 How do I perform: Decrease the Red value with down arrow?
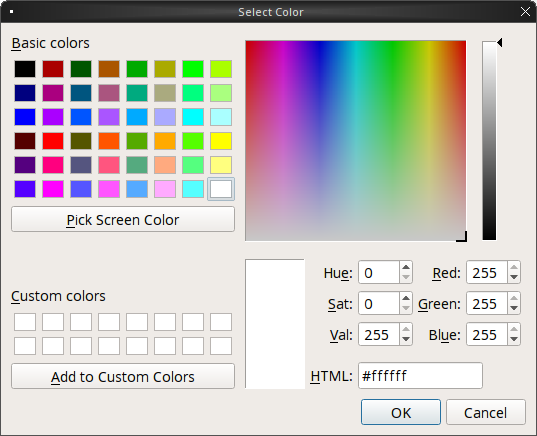[x=514, y=277]
